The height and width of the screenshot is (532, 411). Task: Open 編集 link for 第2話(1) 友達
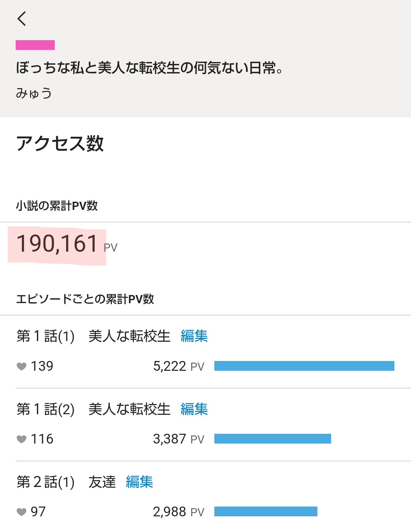[x=139, y=482]
